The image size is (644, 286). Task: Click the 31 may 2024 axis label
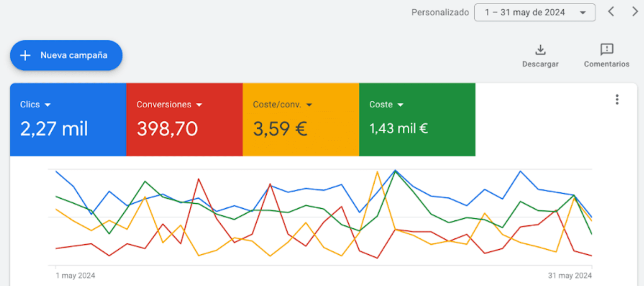pos(569,276)
